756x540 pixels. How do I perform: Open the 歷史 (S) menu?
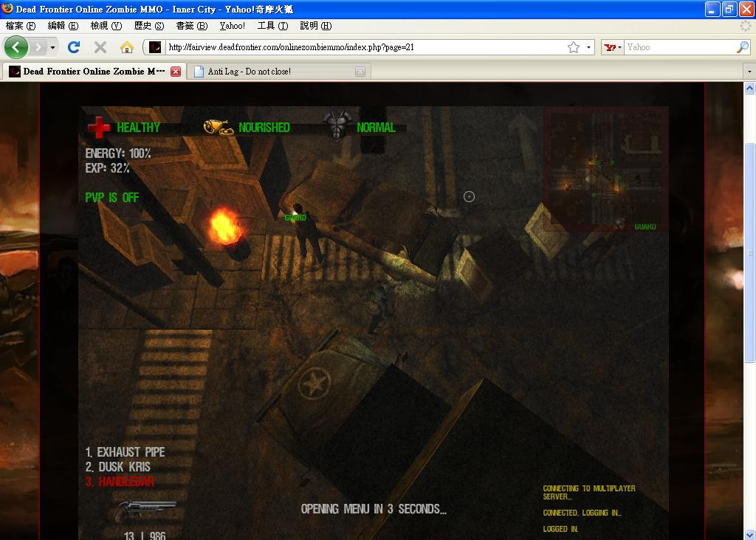[x=148, y=26]
